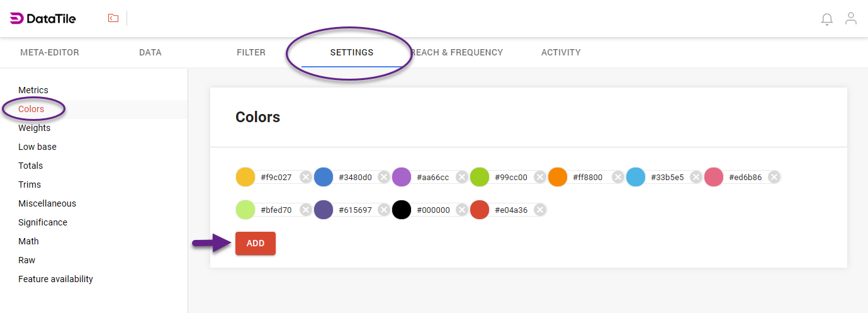Go to the Activity tab
Image resolution: width=868 pixels, height=313 pixels.
point(561,52)
